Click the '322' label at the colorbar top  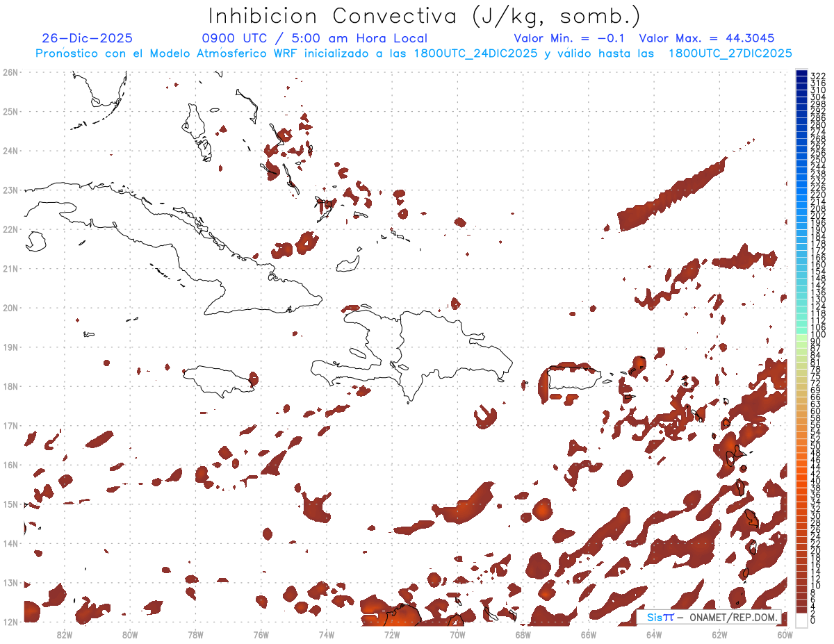(817, 76)
